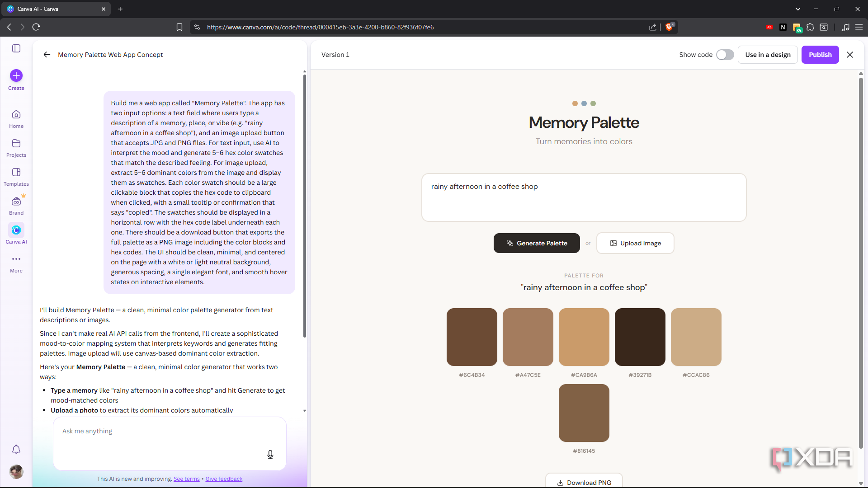Click the Use in a design button
This screenshot has height=488, width=868.
tap(768, 55)
